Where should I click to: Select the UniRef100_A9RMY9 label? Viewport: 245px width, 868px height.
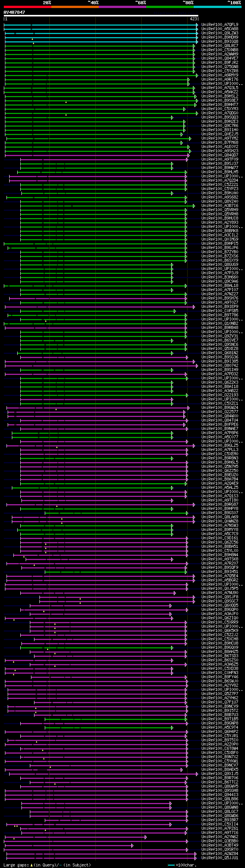point(220,75)
